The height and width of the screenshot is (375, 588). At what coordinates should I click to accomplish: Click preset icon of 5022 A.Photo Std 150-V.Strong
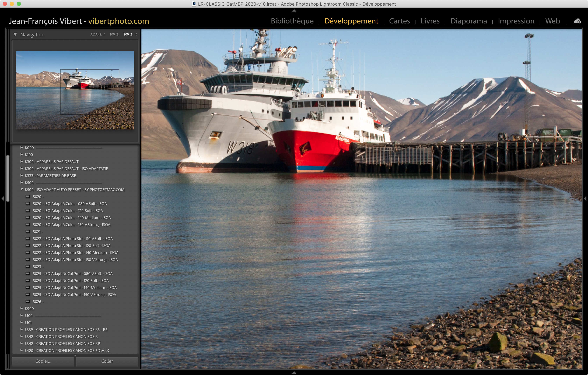(28, 260)
